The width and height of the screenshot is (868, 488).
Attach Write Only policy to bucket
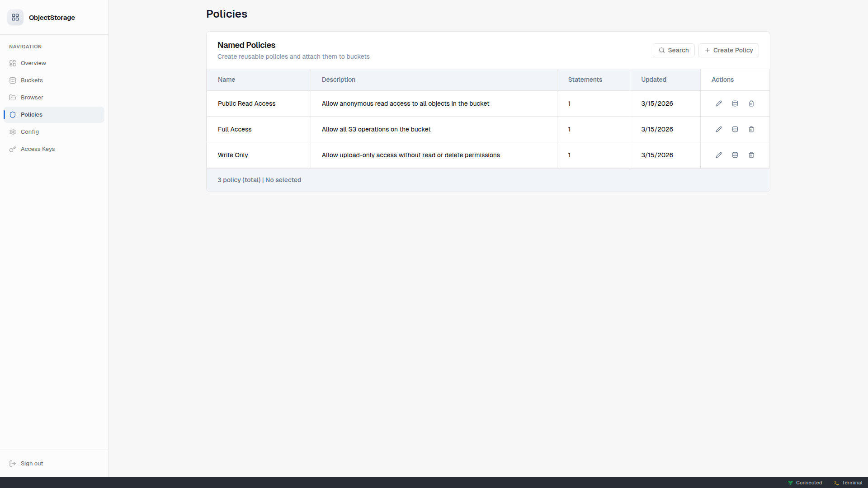(x=735, y=155)
